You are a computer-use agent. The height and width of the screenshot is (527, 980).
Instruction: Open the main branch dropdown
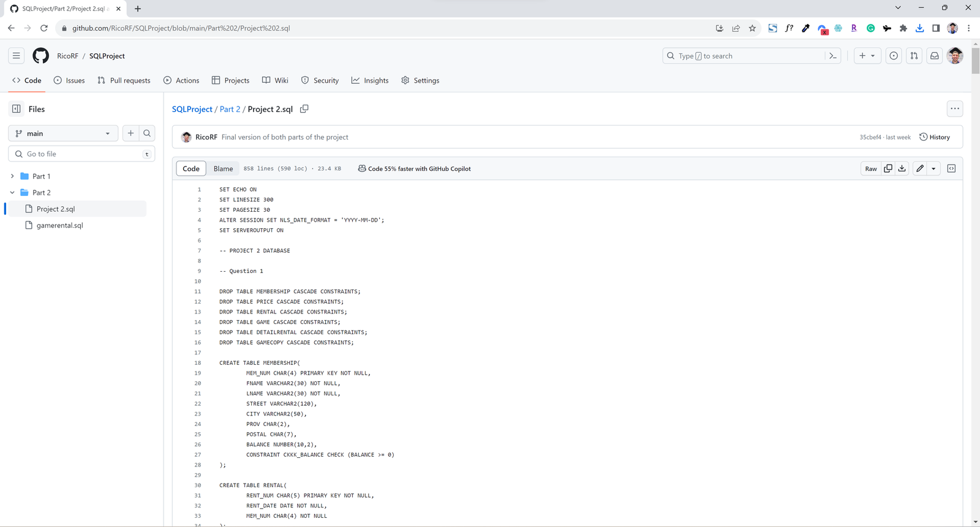point(63,133)
